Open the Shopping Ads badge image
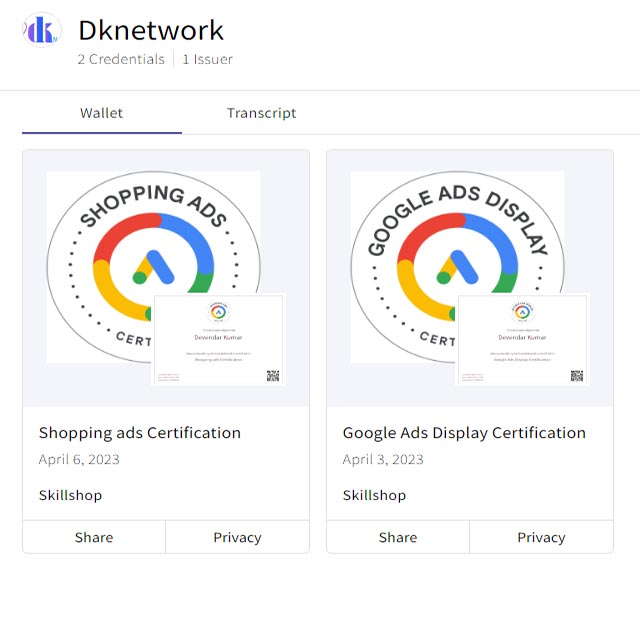 click(153, 267)
